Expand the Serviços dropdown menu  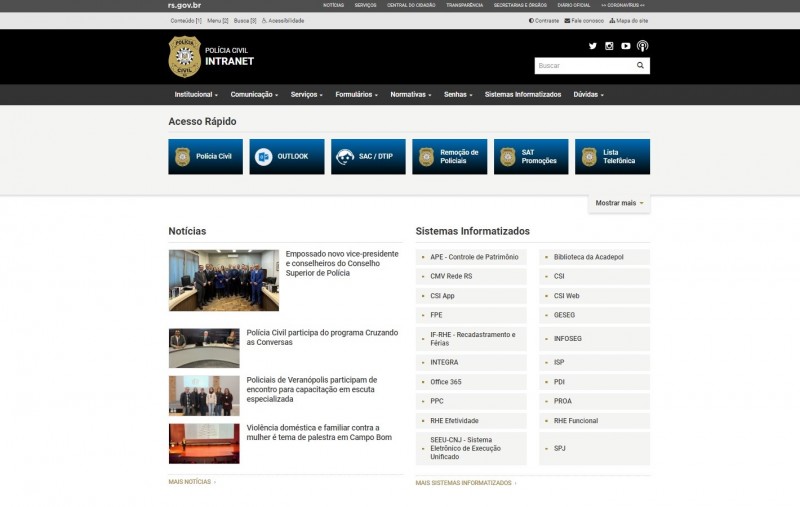pyautogui.click(x=307, y=94)
